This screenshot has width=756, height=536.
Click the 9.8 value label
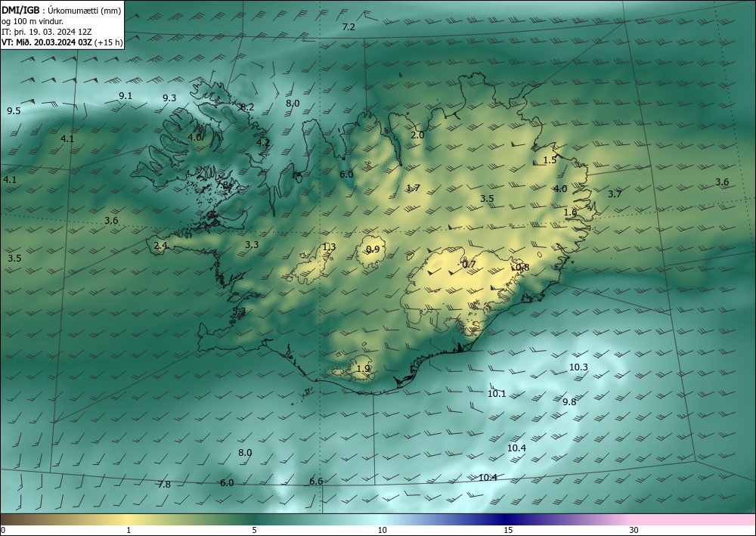[569, 401]
